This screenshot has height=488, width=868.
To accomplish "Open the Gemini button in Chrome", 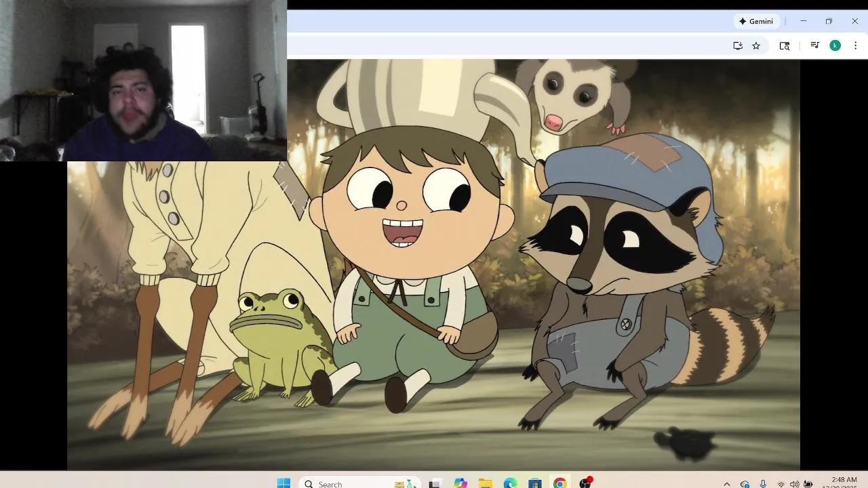I will tap(755, 21).
